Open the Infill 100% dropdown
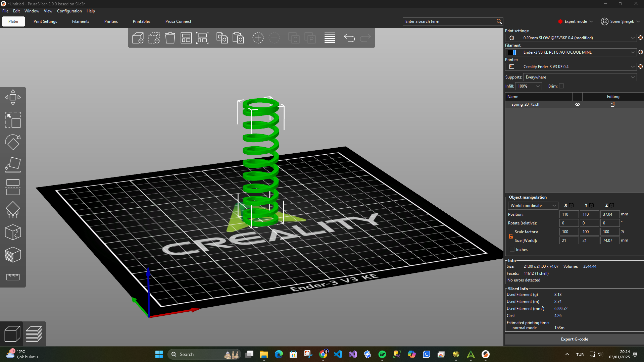Image resolution: width=644 pixels, height=362 pixels. (529, 86)
